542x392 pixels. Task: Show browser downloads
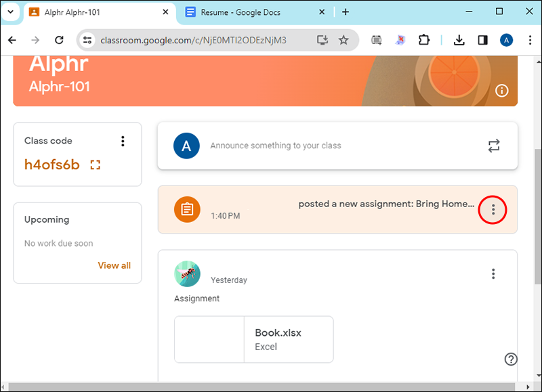[x=459, y=40]
